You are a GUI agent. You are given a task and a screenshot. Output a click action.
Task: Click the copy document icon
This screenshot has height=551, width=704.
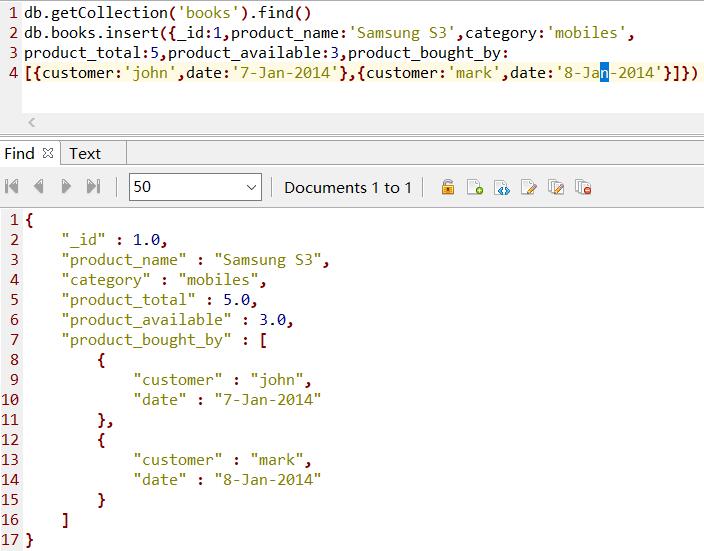tap(556, 187)
